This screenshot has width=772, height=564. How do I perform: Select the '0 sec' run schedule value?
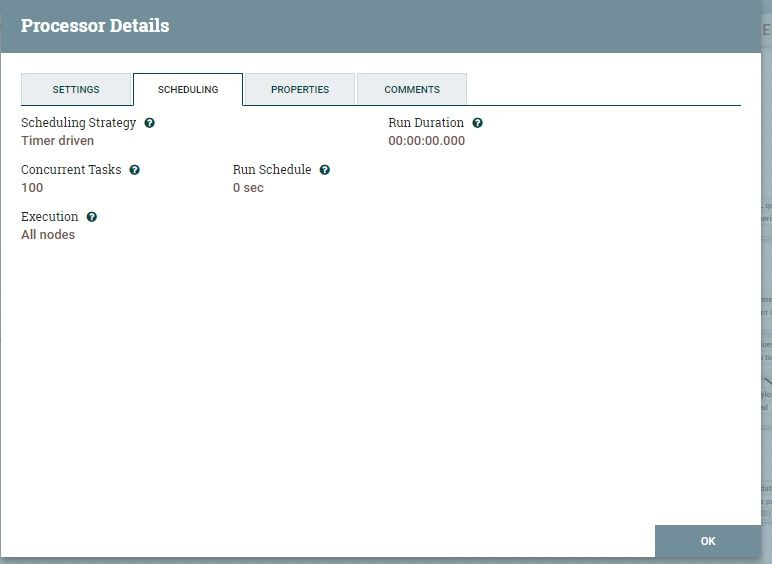tap(248, 188)
